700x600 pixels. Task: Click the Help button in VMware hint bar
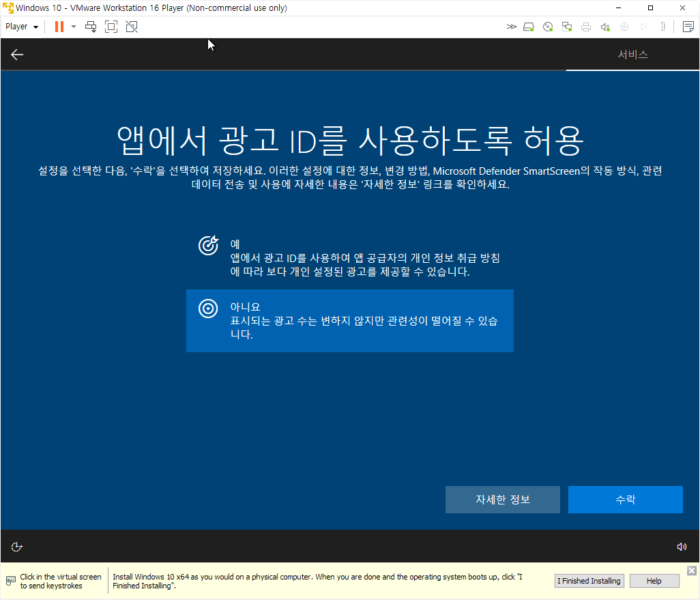click(654, 581)
